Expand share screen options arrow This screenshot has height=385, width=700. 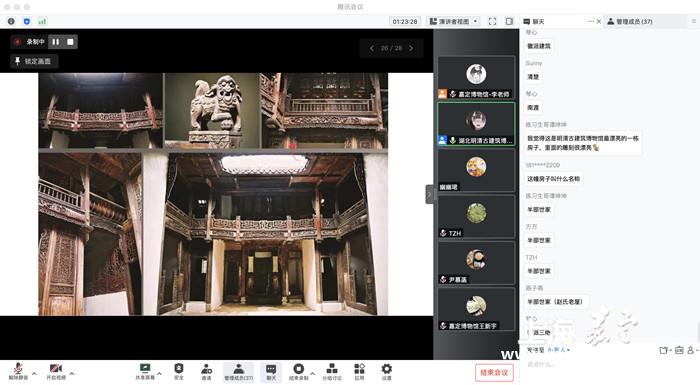point(159,373)
